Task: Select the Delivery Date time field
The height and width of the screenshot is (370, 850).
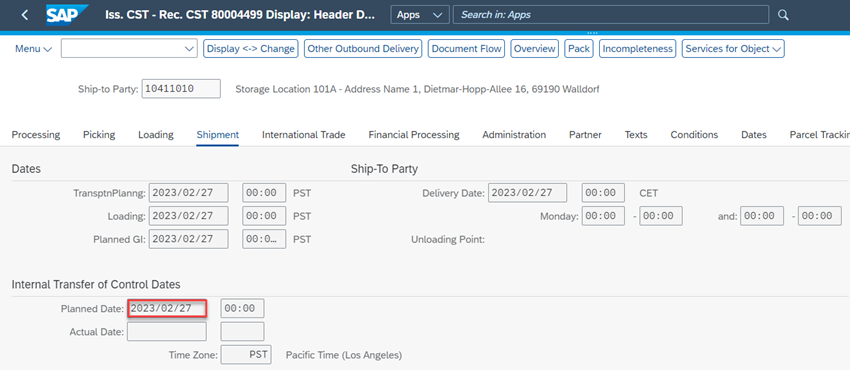Action: [603, 193]
